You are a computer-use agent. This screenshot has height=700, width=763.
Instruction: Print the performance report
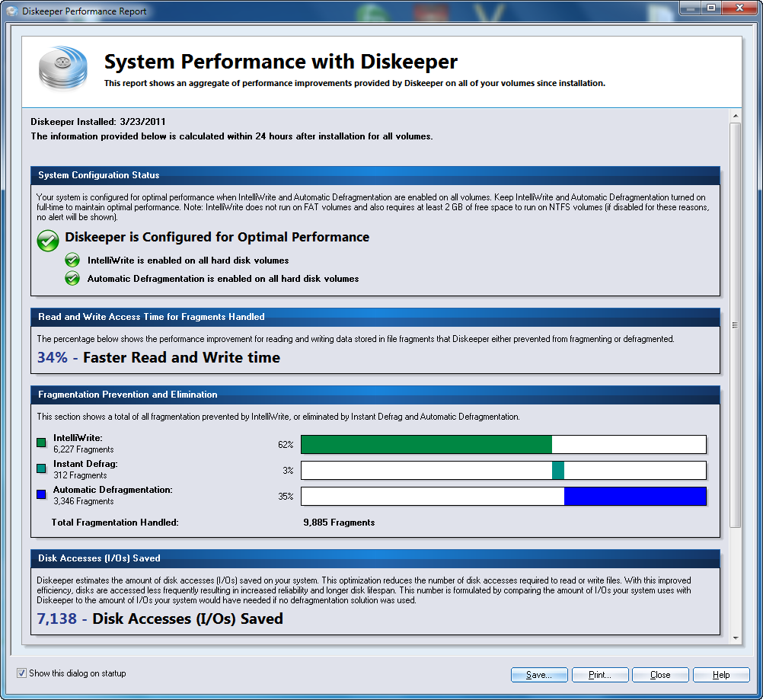tap(600, 675)
